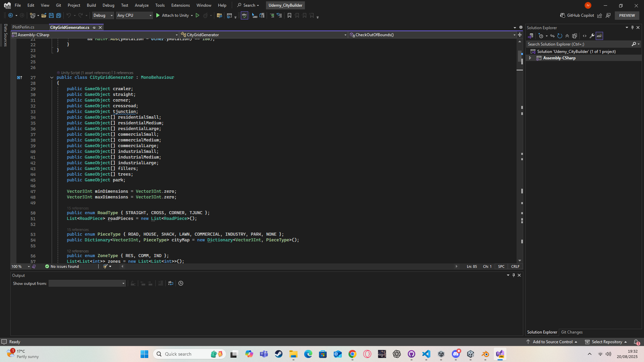The width and height of the screenshot is (644, 362).
Task: Click the Collapse All icon in Solution Explorer
Action: pyautogui.click(x=567, y=36)
